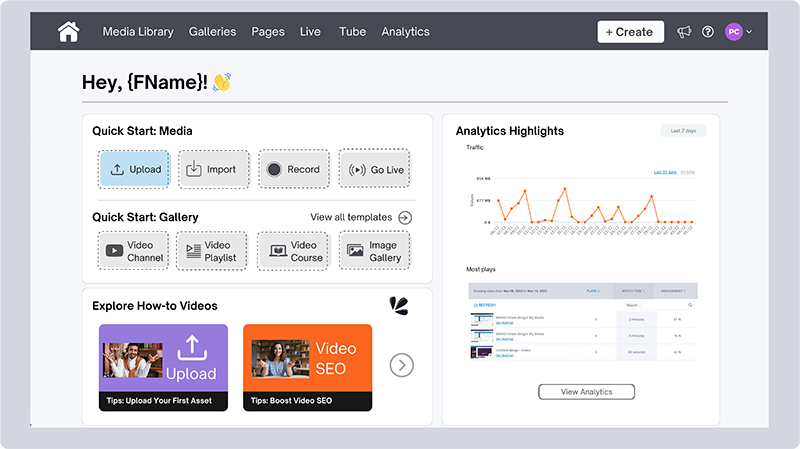
Task: Create an Image Gallery
Action: click(x=374, y=251)
